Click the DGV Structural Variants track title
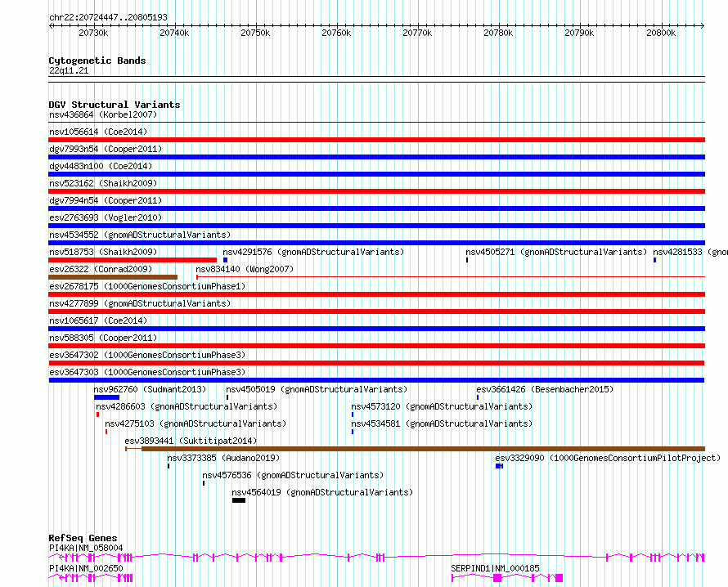This screenshot has height=587, width=728. click(115, 105)
